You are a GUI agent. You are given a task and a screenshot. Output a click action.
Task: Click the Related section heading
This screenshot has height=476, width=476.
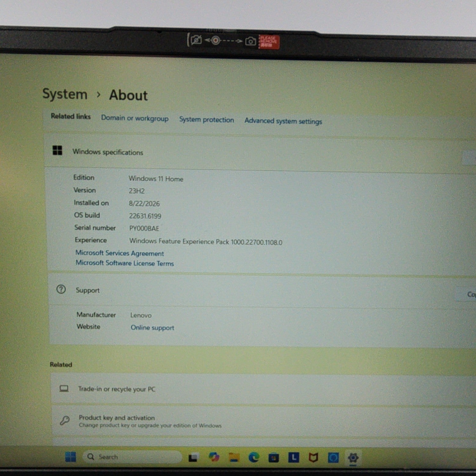(61, 365)
